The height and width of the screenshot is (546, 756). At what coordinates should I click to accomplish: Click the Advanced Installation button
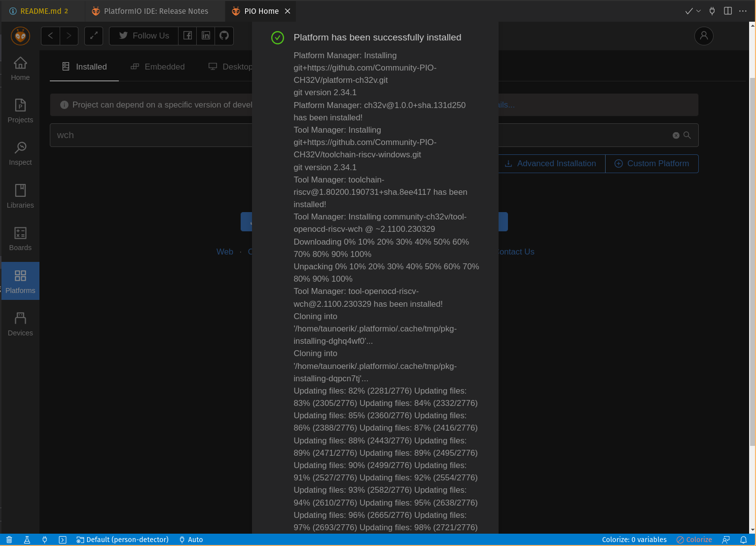(550, 164)
